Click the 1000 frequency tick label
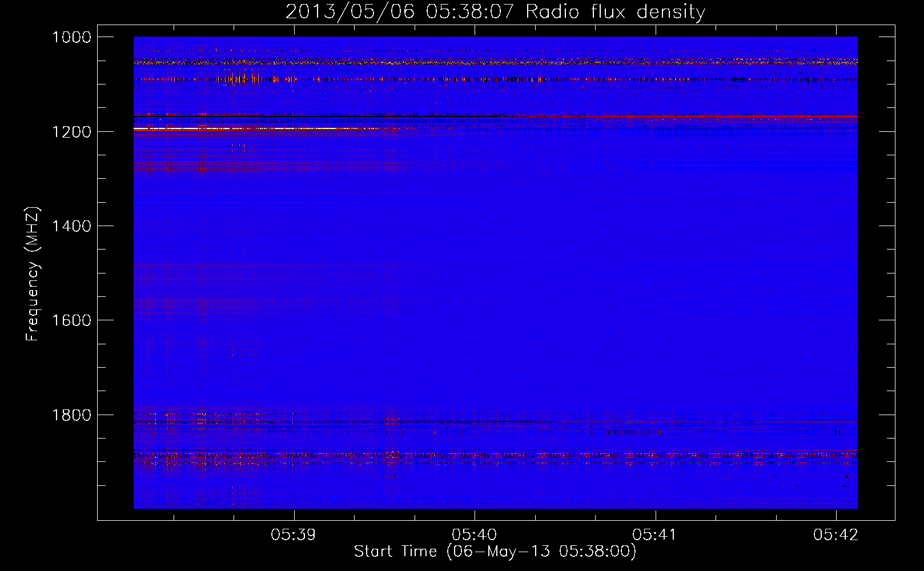Screen dimensions: 924x571 (71, 37)
